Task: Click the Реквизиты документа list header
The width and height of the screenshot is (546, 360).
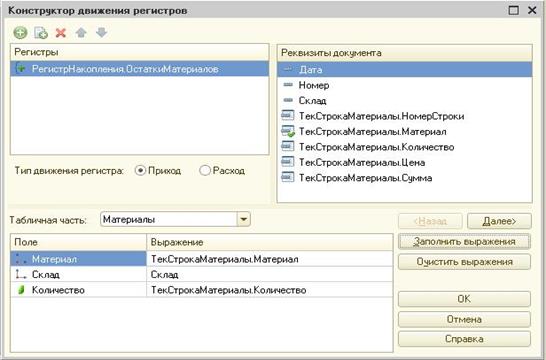Action: click(x=405, y=53)
